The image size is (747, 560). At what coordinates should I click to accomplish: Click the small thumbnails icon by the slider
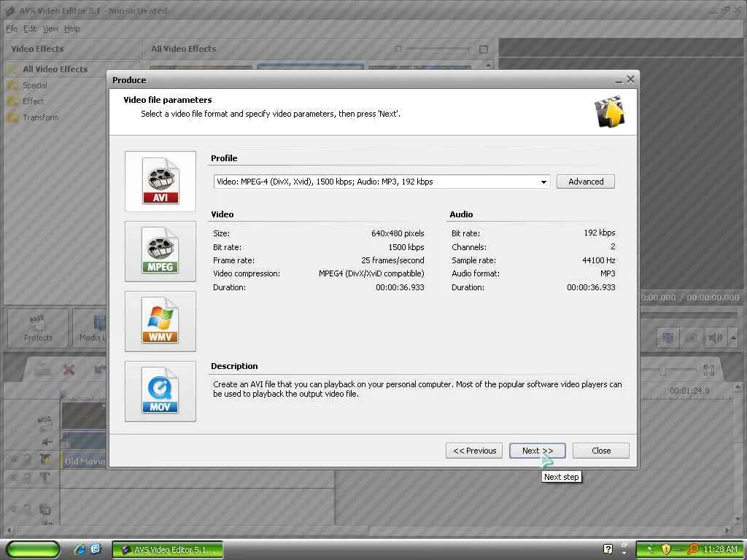398,49
